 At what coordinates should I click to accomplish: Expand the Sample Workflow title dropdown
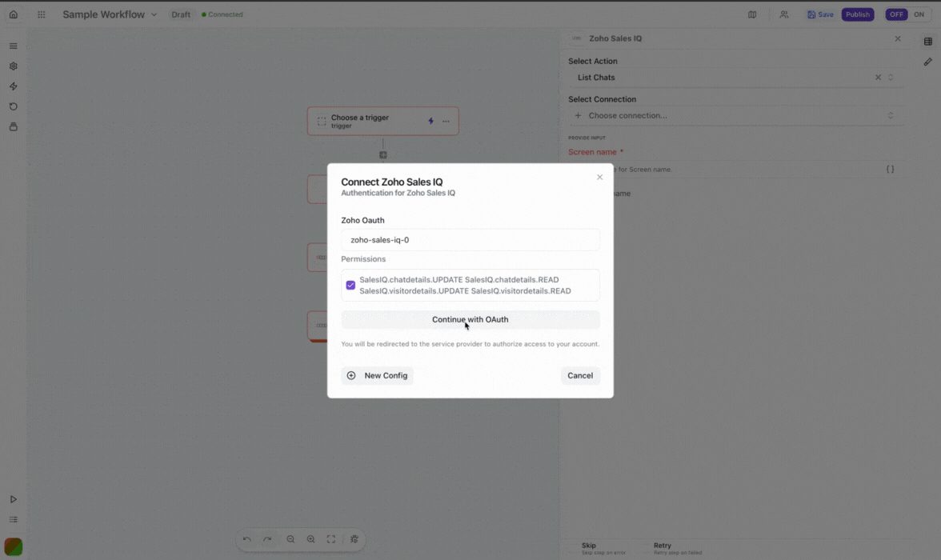(154, 14)
